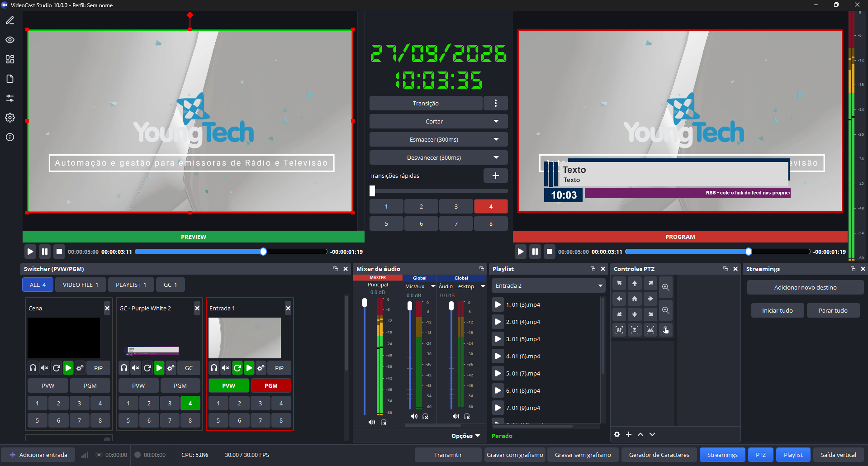Image resolution: width=868 pixels, height=466 pixels.
Task: Open the Entrada 2 playlist dropdown
Action: 548,285
